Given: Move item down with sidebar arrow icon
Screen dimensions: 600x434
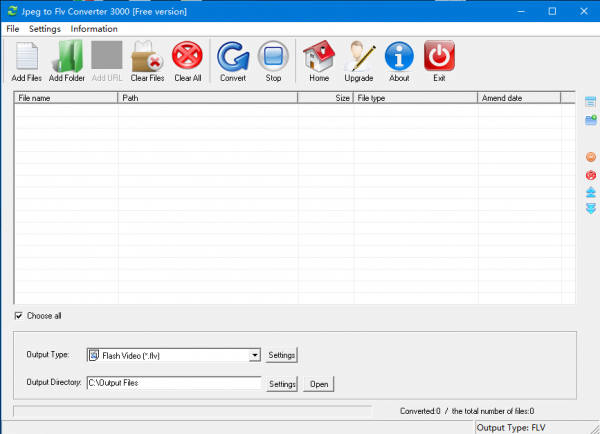Looking at the screenshot, I should (590, 208).
